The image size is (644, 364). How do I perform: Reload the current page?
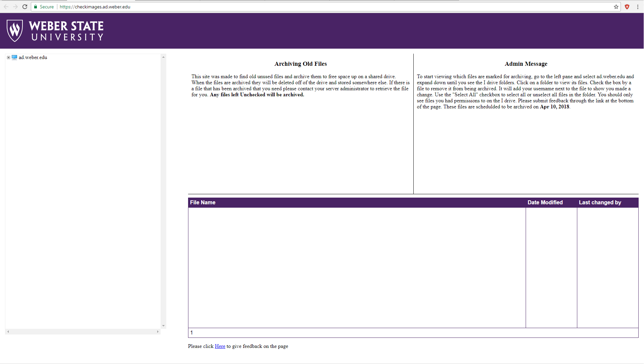pos(25,7)
